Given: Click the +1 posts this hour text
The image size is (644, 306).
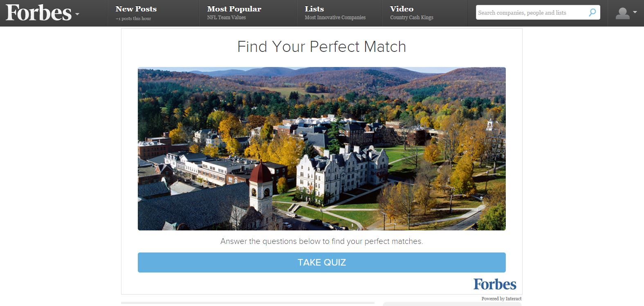Looking at the screenshot, I should click(133, 18).
